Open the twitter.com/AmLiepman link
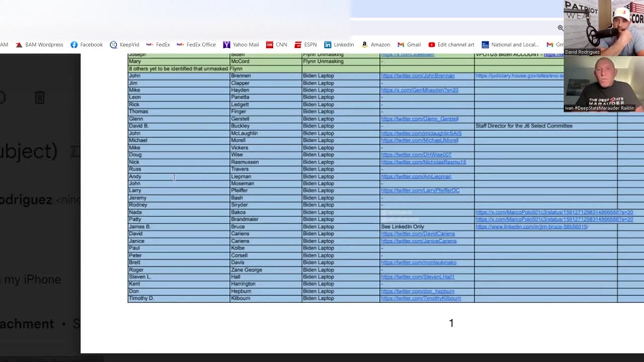The height and width of the screenshot is (362, 644). 416,176
